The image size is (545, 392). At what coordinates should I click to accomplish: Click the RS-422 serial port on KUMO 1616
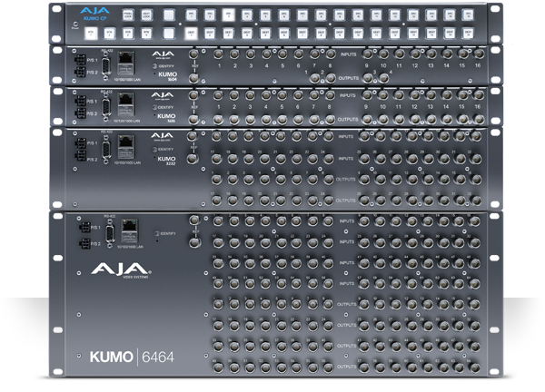105,106
